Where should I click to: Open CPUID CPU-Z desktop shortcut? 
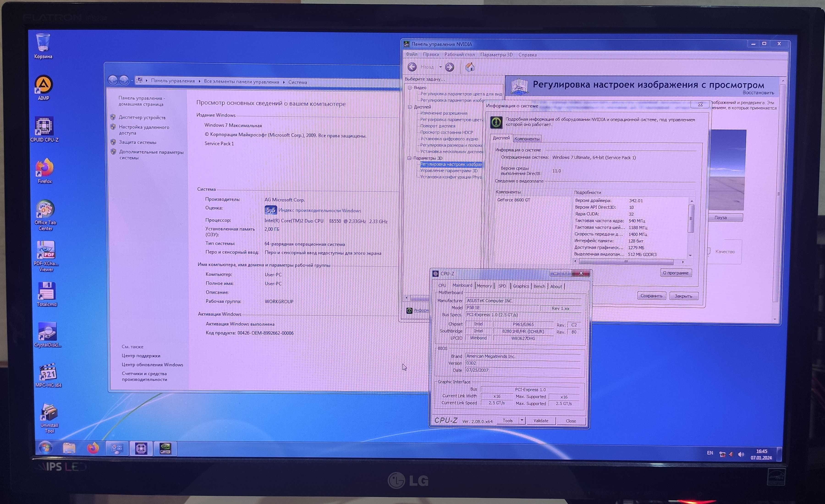click(44, 129)
